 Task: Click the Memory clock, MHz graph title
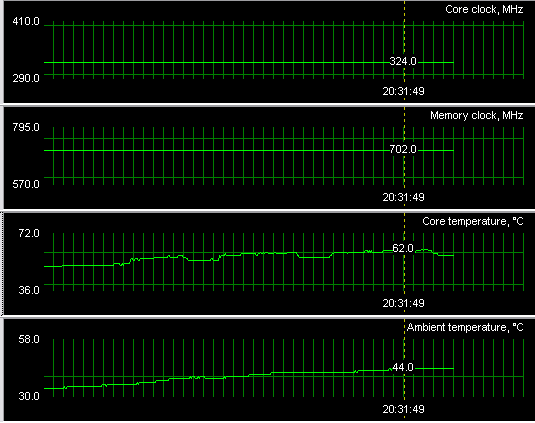[476, 116]
